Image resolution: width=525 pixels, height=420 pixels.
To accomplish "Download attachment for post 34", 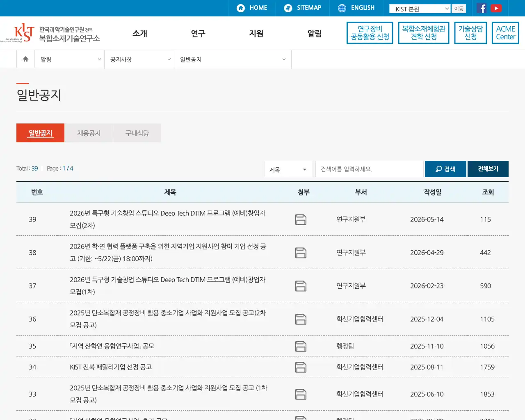I will pyautogui.click(x=301, y=367).
